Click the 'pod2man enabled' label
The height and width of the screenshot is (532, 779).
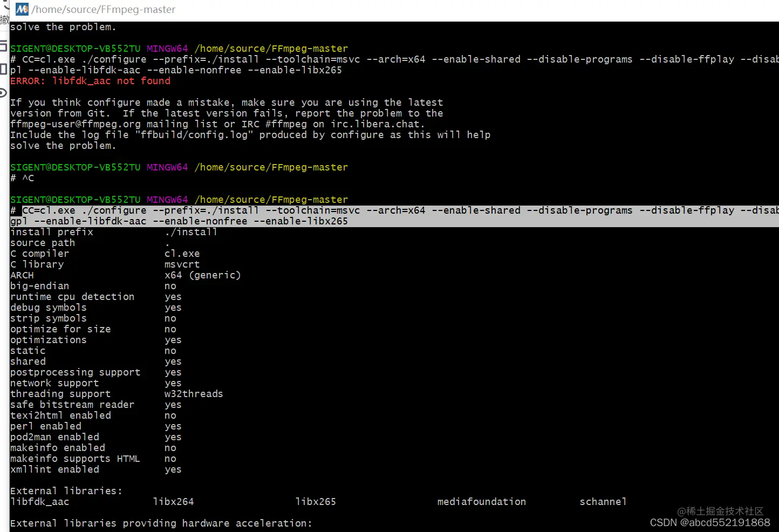[54, 437]
